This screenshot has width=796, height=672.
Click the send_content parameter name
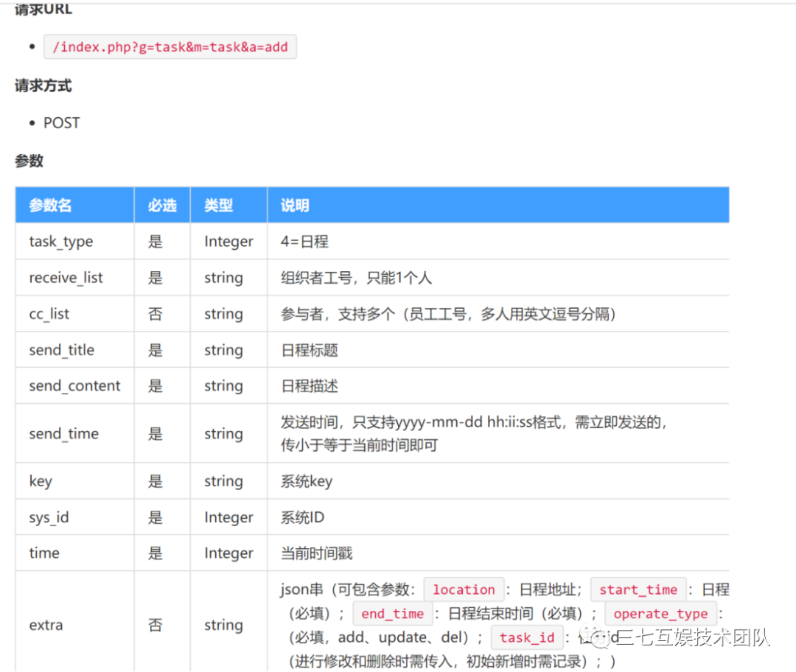74,386
